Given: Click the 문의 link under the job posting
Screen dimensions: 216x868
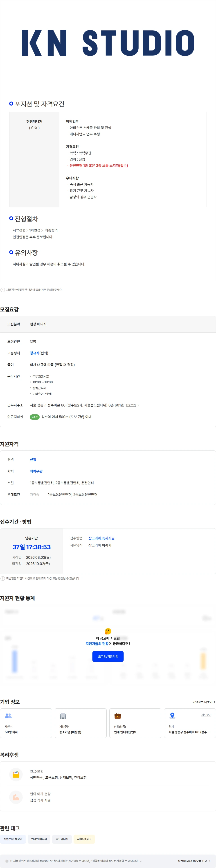Looking at the screenshot, I should pyautogui.click(x=49, y=290).
